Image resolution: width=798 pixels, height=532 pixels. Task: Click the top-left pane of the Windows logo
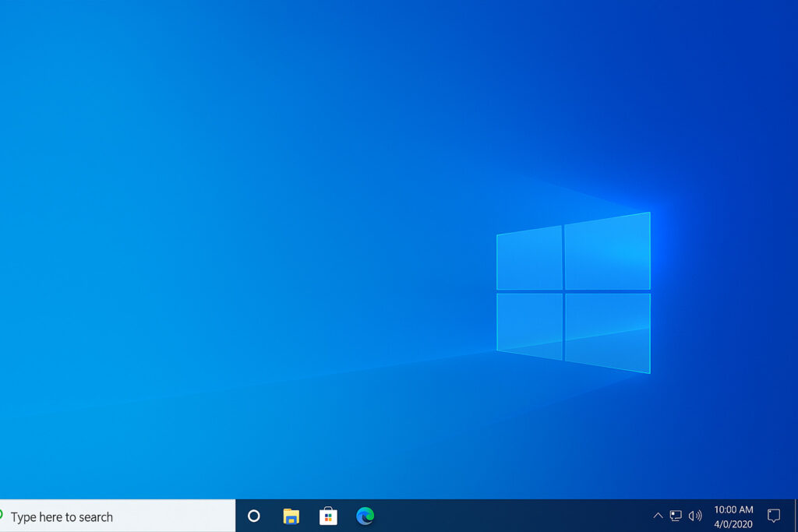coord(529,259)
